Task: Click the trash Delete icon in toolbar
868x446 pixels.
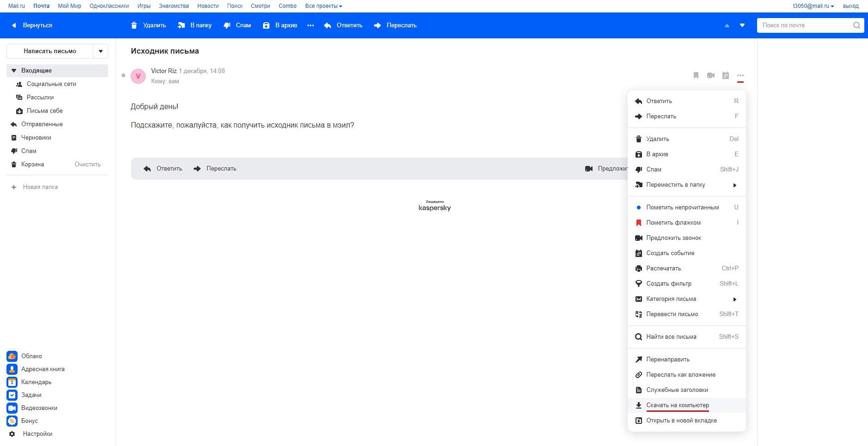Action: 134,25
